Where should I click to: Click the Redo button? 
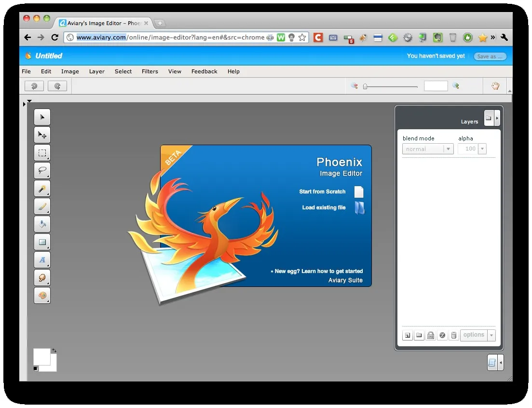point(57,86)
